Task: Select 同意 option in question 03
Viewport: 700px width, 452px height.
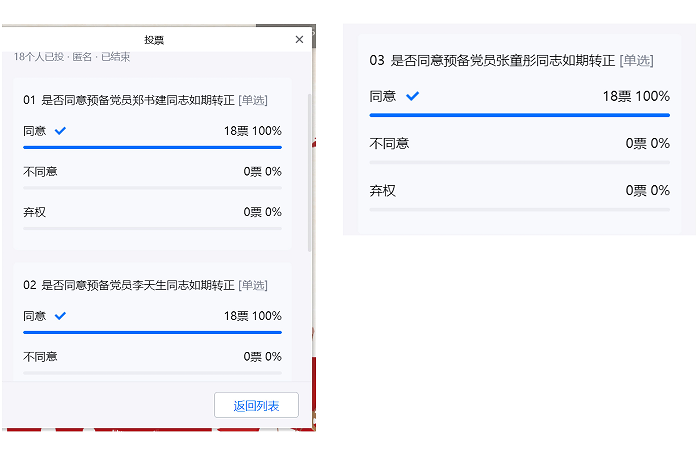Action: click(x=383, y=97)
